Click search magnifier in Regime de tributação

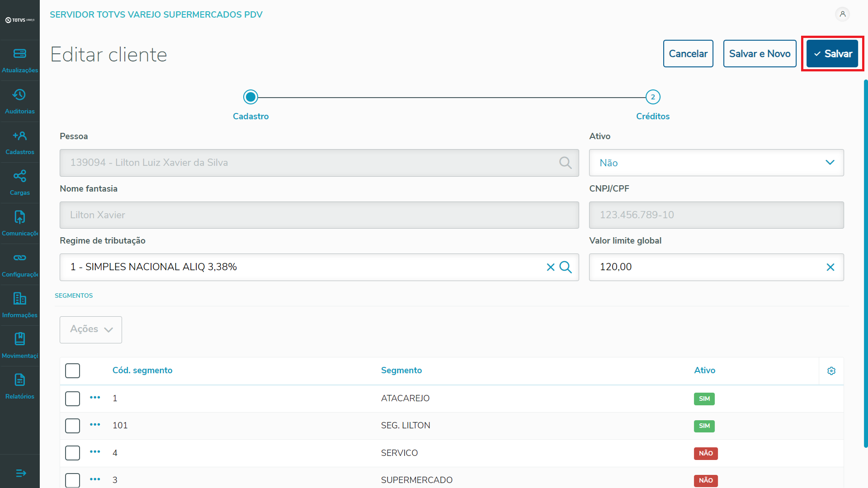click(x=566, y=267)
